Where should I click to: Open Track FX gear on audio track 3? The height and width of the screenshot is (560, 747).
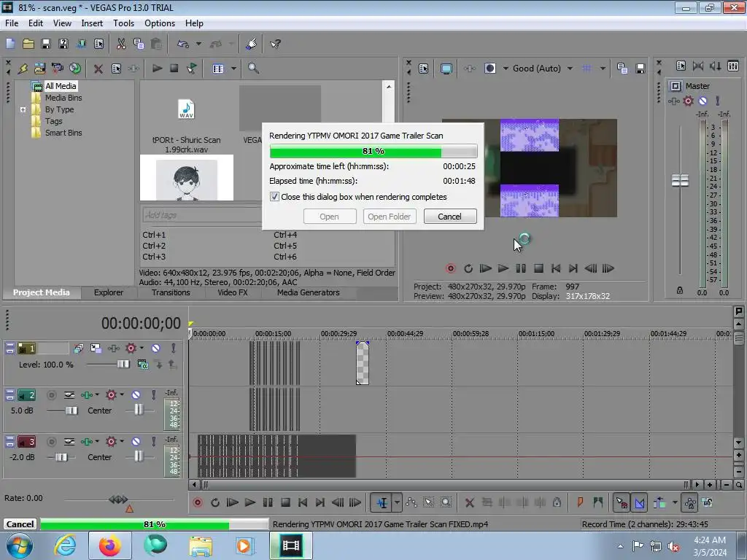[111, 441]
